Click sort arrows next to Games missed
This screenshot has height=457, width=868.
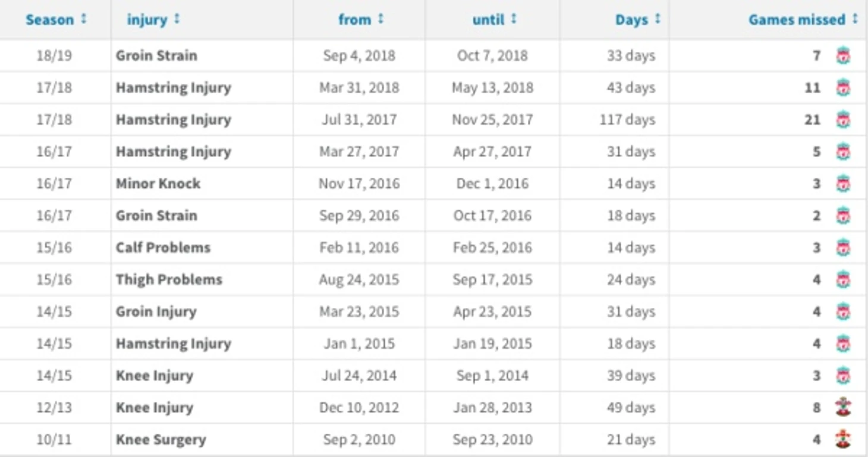854,19
